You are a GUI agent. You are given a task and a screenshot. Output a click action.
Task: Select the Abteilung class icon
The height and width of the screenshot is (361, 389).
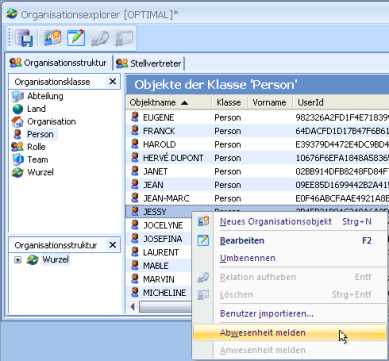pyautogui.click(x=17, y=96)
